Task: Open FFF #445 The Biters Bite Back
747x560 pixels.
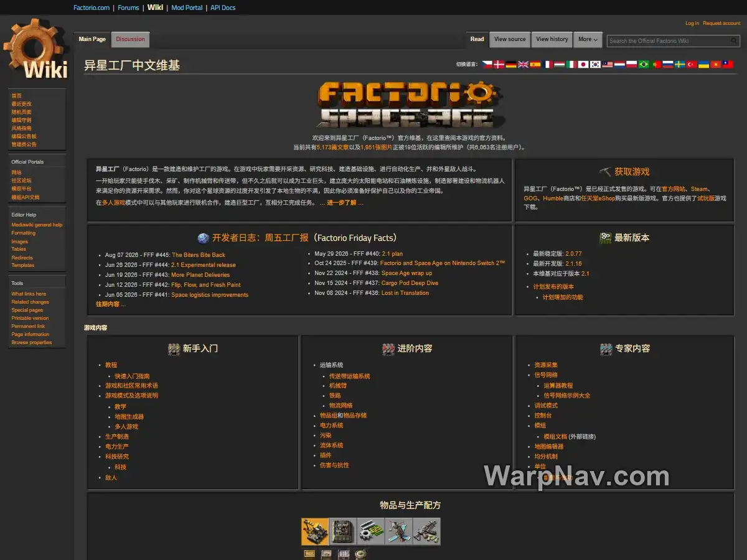Action: [199, 255]
